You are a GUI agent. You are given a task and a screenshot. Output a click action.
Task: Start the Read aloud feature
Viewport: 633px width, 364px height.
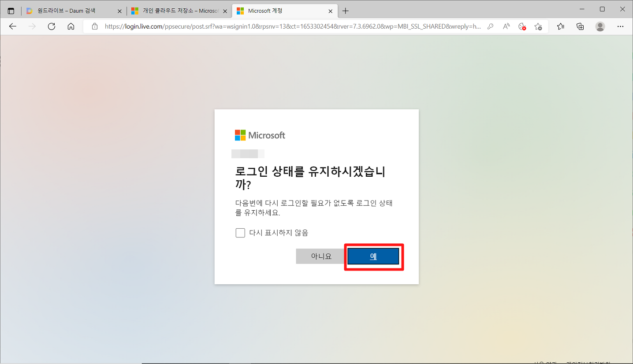[x=506, y=26]
